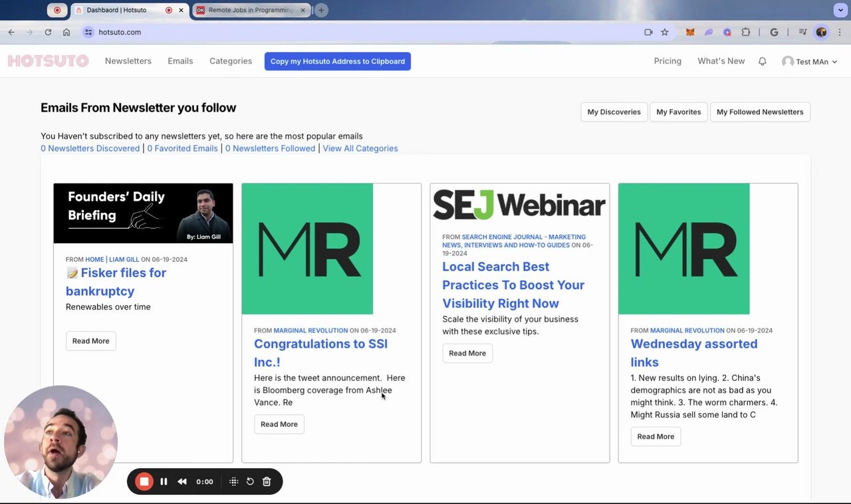
Task: Open the Test MAn account dropdown
Action: coord(809,61)
